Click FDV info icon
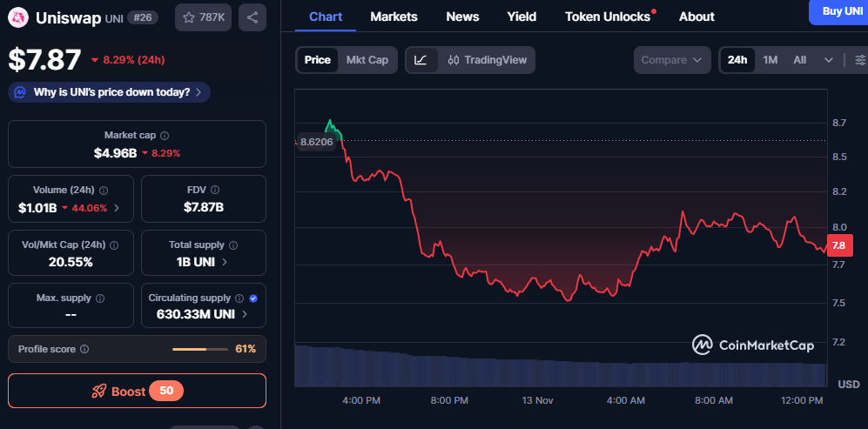Viewport: 868px width, 429px height. [x=215, y=190]
